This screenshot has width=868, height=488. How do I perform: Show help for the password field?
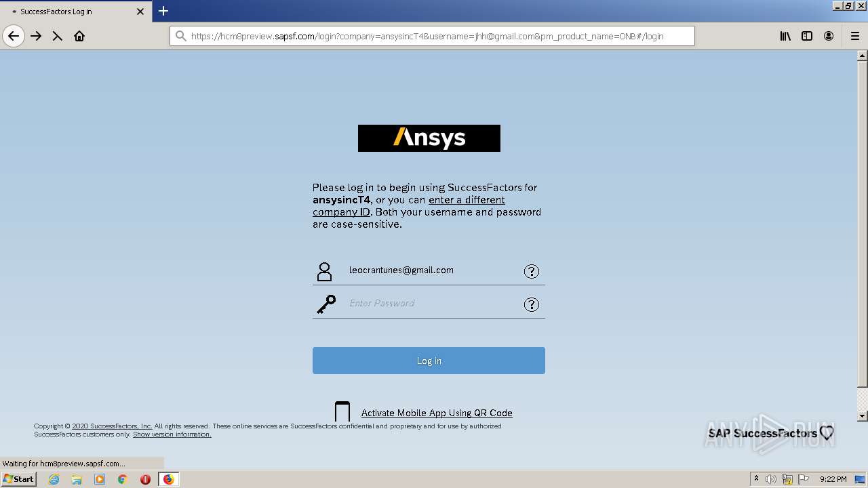(x=532, y=305)
